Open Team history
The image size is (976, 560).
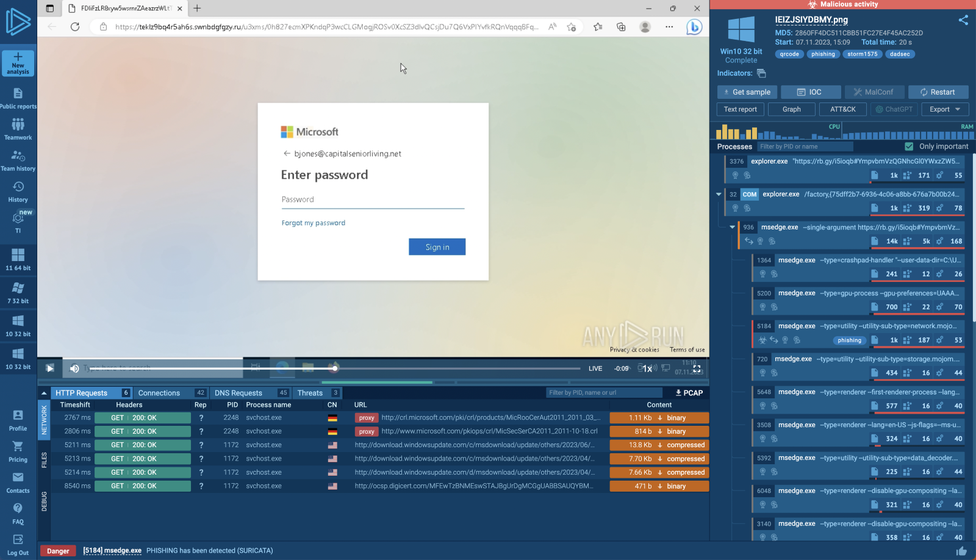18,161
